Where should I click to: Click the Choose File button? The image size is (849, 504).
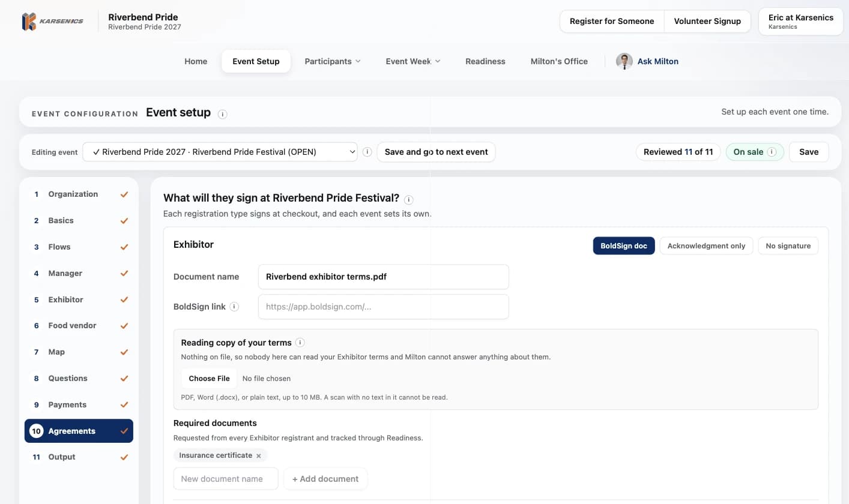tap(209, 379)
